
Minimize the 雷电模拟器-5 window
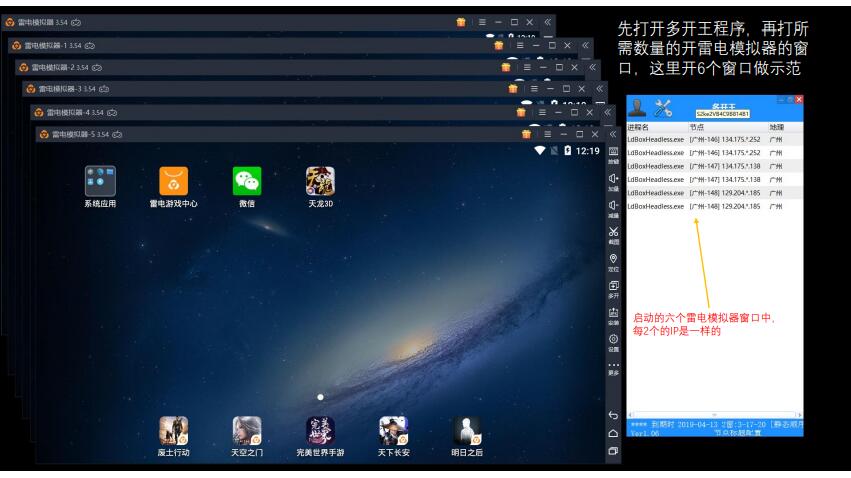[563, 134]
